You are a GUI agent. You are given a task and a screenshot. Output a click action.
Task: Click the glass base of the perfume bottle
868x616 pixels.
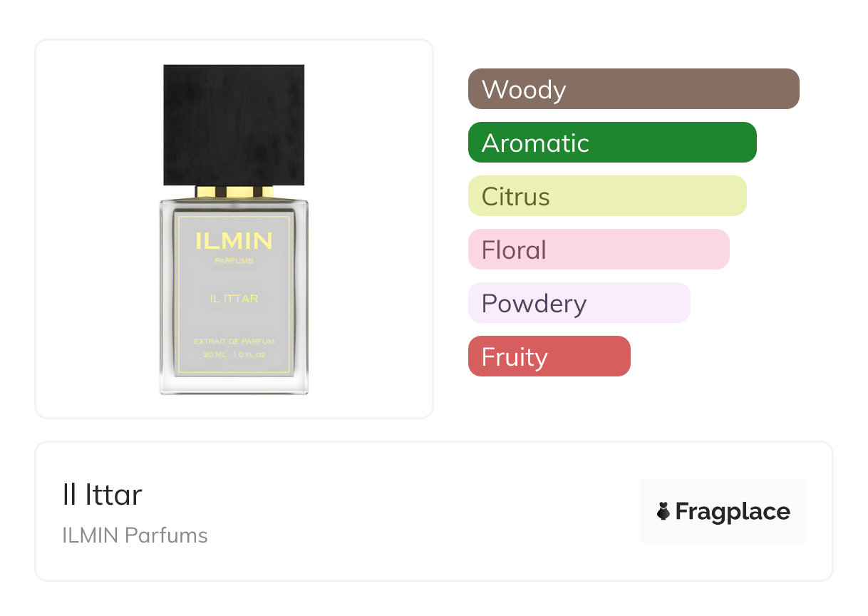coord(234,385)
